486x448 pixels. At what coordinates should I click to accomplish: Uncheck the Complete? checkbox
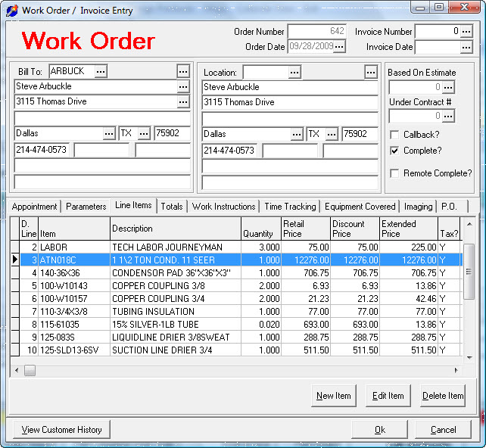pyautogui.click(x=394, y=151)
